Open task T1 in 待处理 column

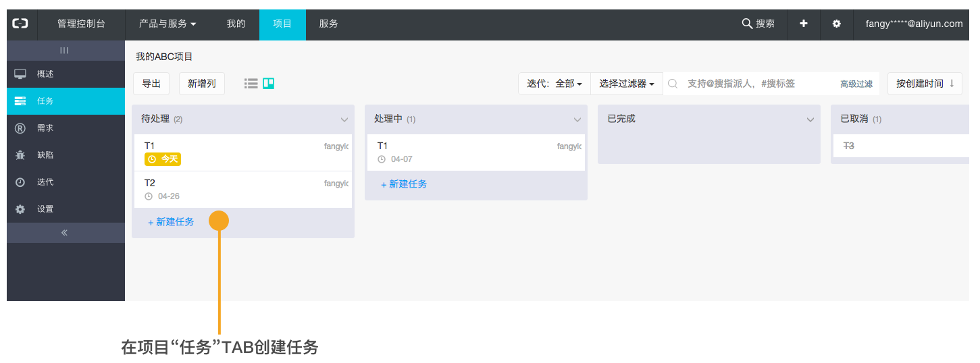pyautogui.click(x=243, y=152)
